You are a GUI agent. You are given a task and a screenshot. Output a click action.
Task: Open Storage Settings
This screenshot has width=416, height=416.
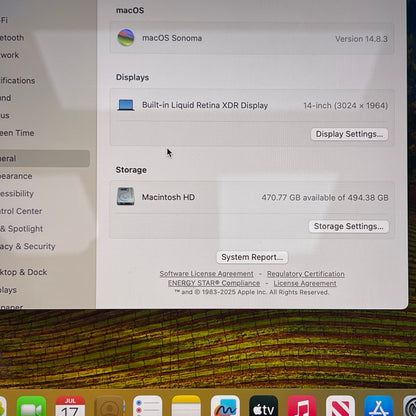(349, 226)
